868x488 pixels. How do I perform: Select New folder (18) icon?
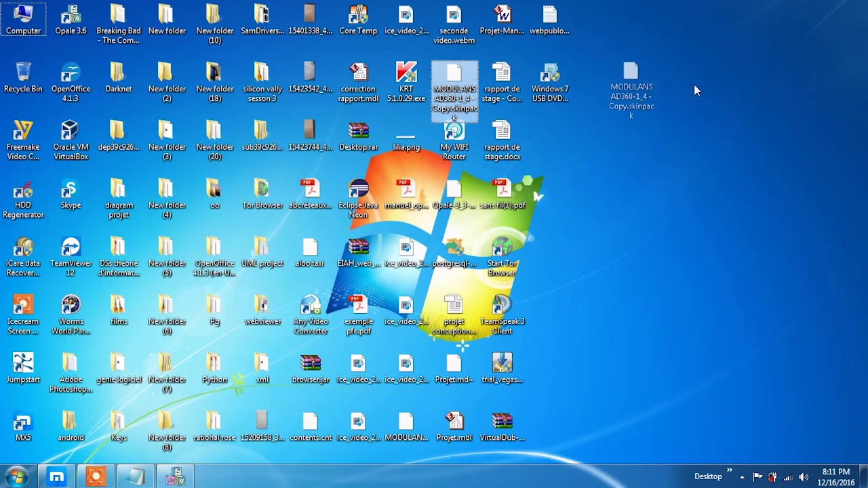pos(214,83)
